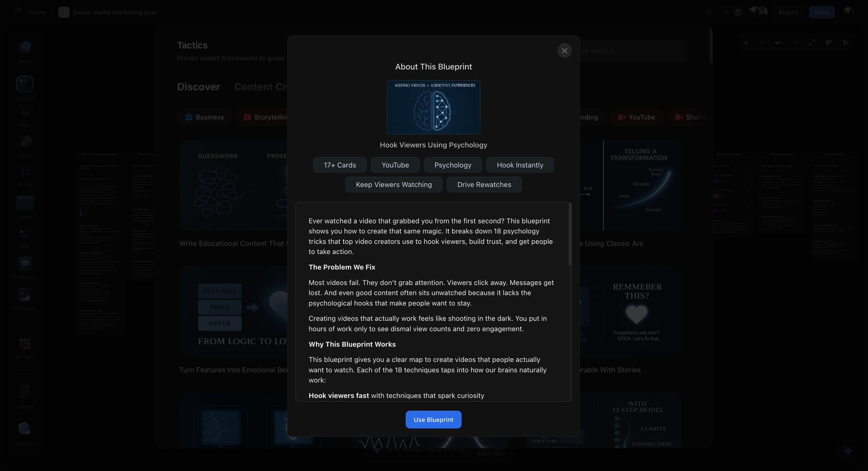Filter tactics by YouTube category
Screen dimensions: 868x471
[x=636, y=117]
